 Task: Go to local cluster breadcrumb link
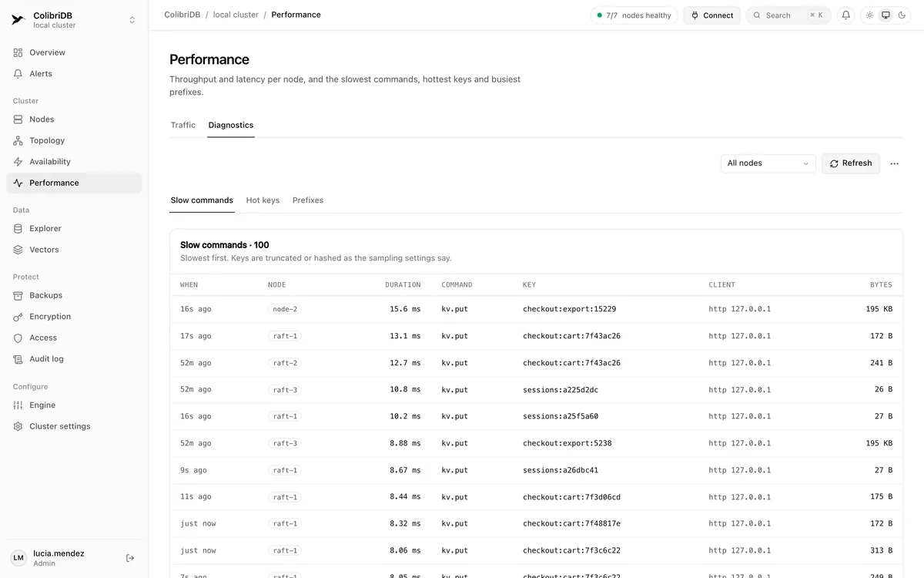point(236,15)
